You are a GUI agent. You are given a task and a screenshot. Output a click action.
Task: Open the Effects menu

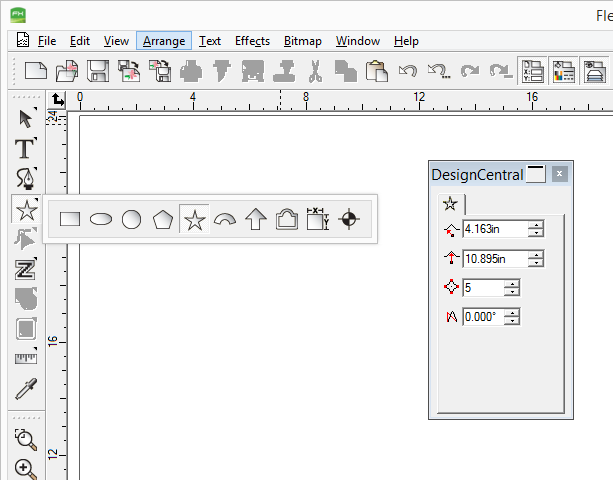[252, 41]
